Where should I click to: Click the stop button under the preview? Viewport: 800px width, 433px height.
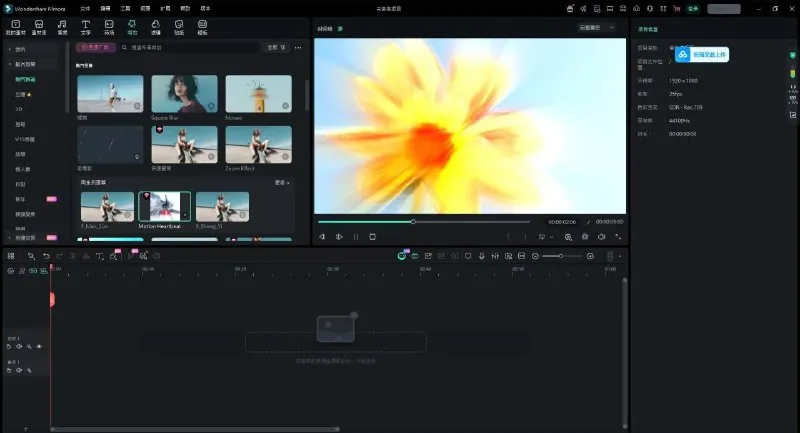coord(372,237)
